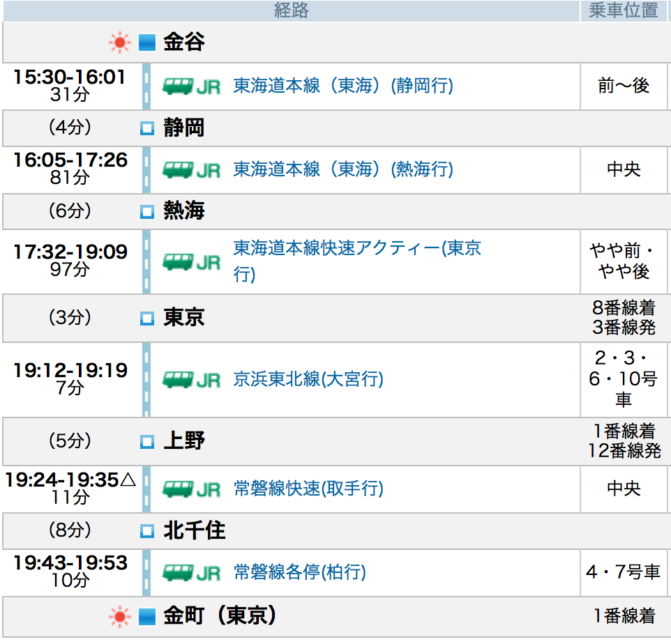Open the 東海道本線（東海）(熱海行) link
Image resolution: width=671 pixels, height=644 pixels.
(x=343, y=169)
